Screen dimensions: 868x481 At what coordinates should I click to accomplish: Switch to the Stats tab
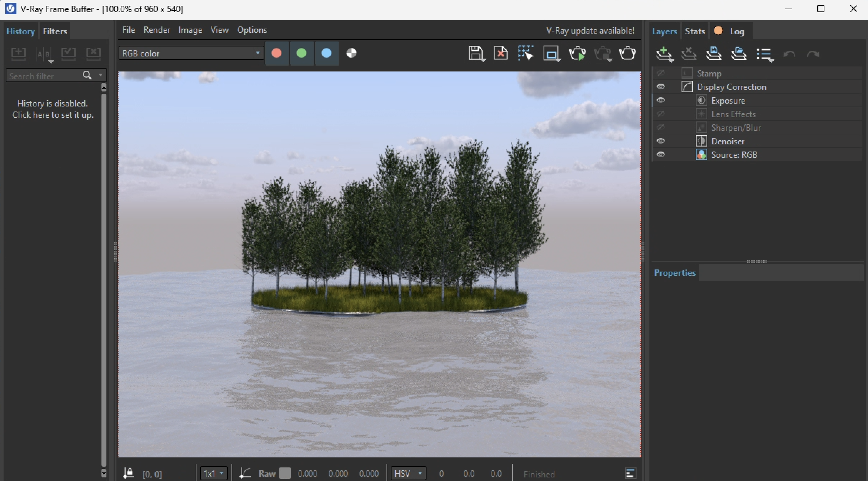point(695,31)
